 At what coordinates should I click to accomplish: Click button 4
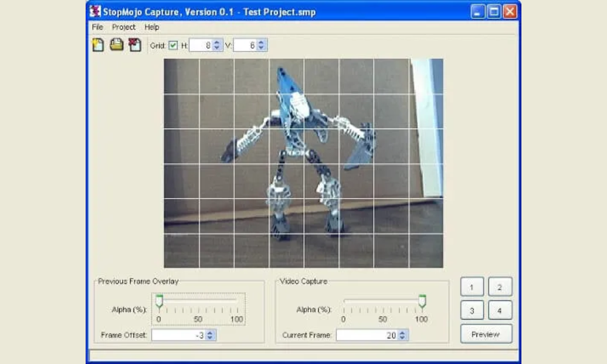coord(500,310)
